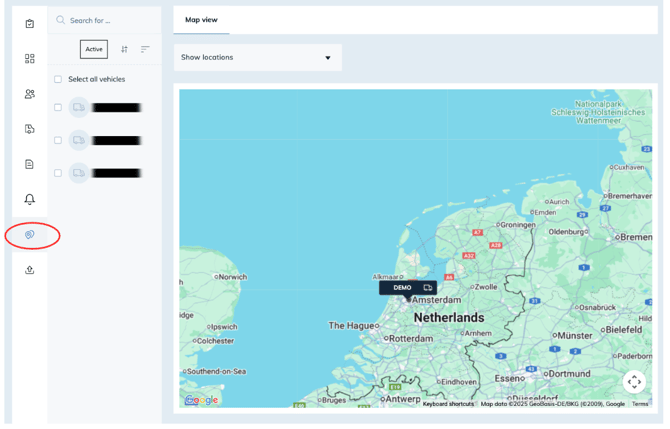Click the Münster label on map

(575, 336)
